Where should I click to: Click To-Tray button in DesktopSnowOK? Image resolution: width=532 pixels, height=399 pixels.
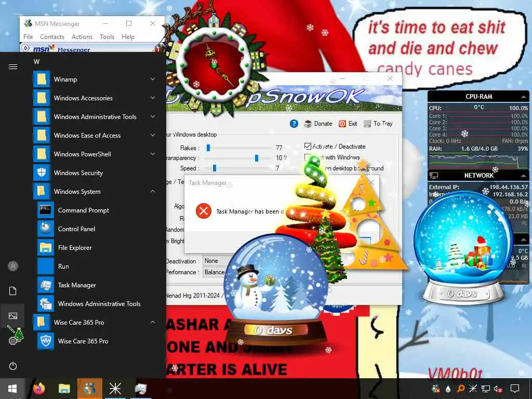tap(378, 124)
